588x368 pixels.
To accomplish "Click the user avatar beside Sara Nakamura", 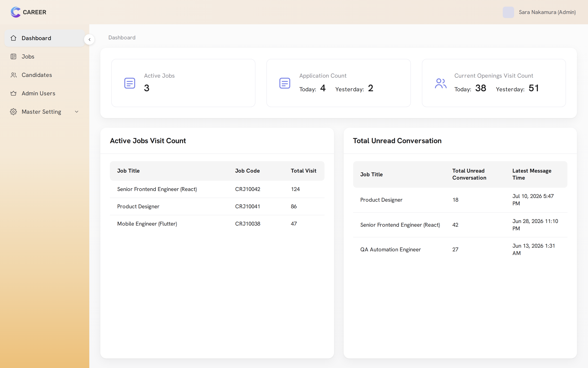I will coord(508,12).
